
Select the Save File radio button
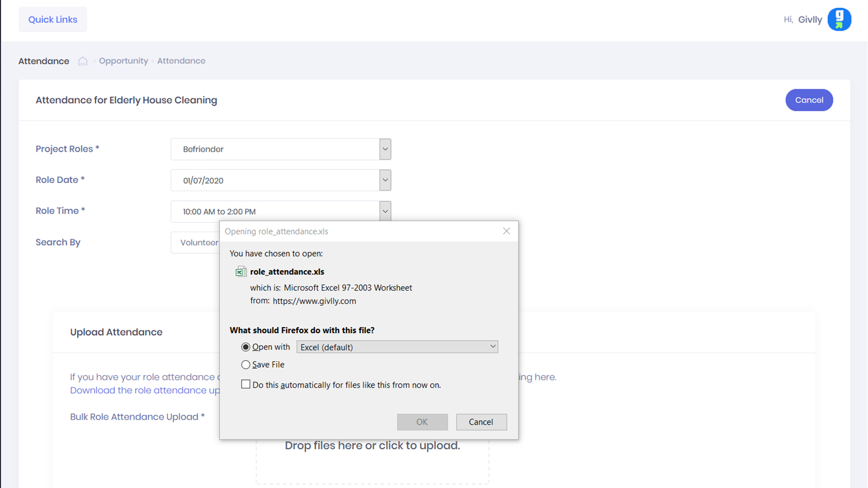tap(245, 365)
